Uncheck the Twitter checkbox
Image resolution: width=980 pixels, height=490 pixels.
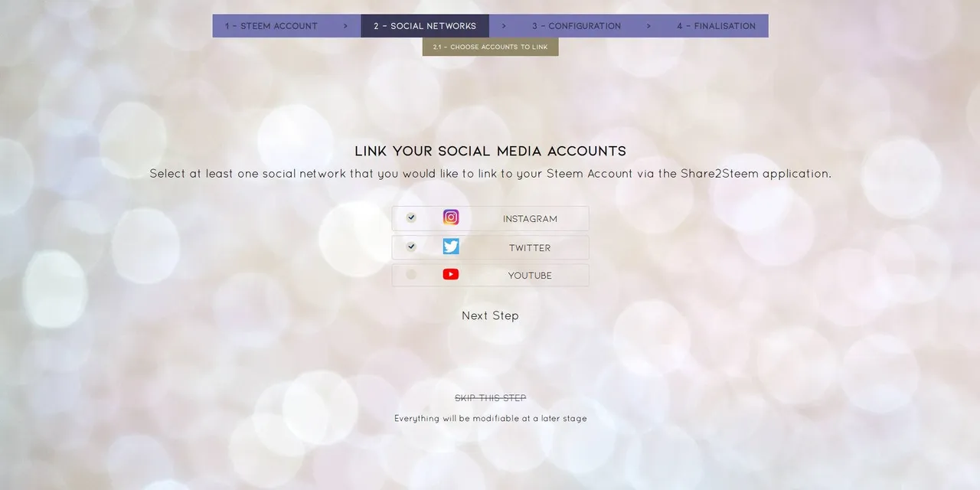click(411, 247)
